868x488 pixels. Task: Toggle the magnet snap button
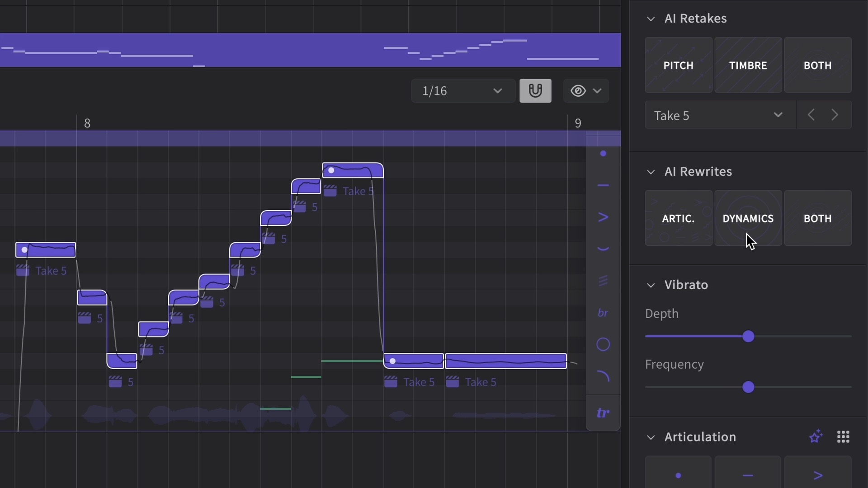(x=535, y=91)
